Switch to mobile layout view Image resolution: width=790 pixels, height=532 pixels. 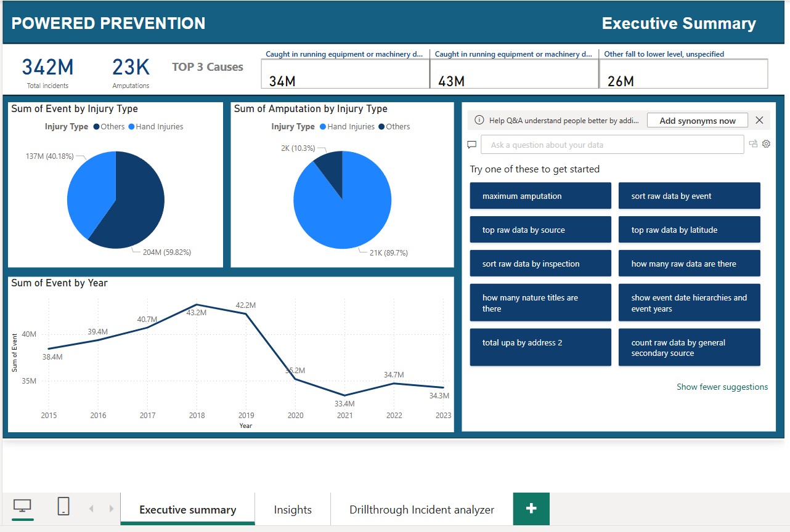coord(62,506)
